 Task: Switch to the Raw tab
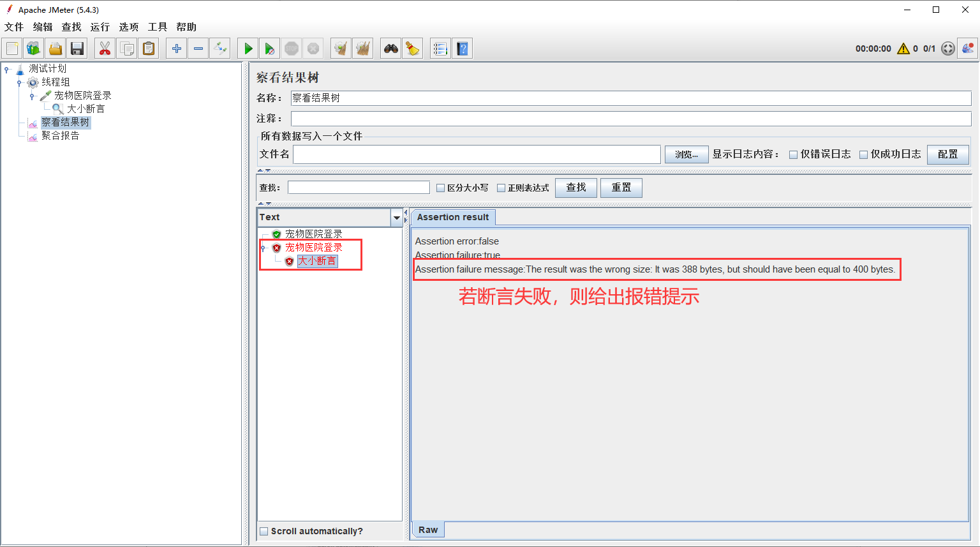(x=428, y=530)
